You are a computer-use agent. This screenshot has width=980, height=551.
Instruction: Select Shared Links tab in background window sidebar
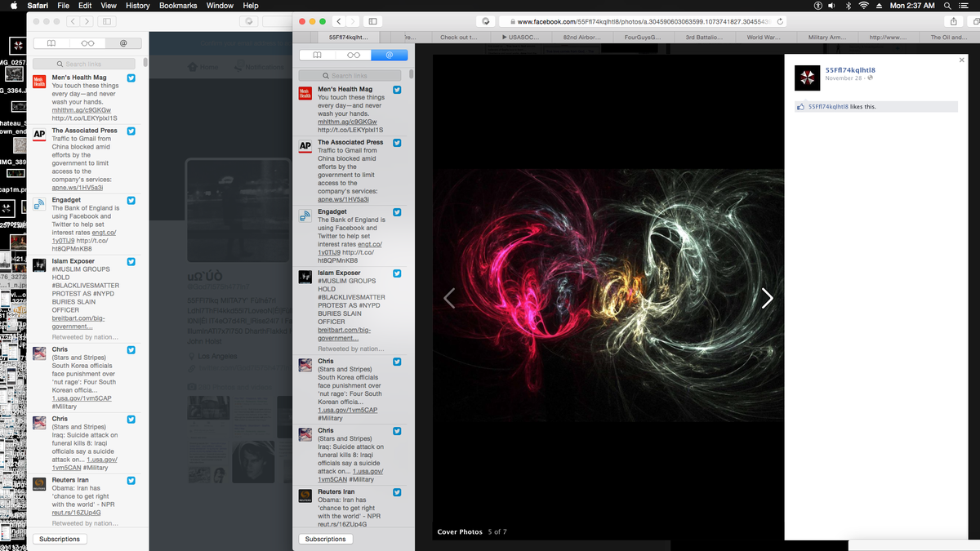(123, 43)
